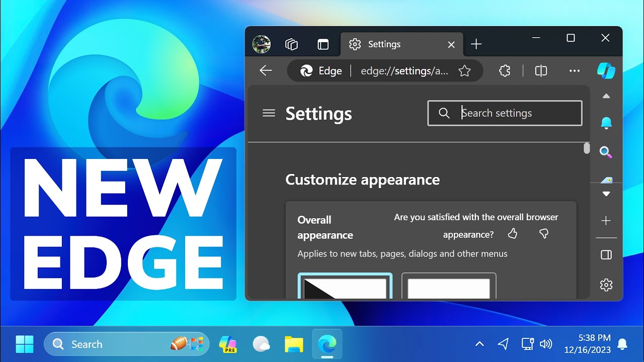Open volume control in system tray

(545, 344)
